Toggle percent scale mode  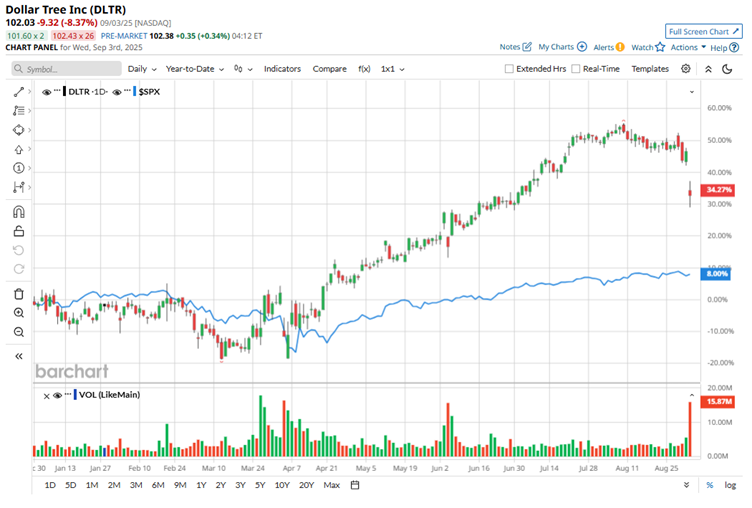point(709,485)
